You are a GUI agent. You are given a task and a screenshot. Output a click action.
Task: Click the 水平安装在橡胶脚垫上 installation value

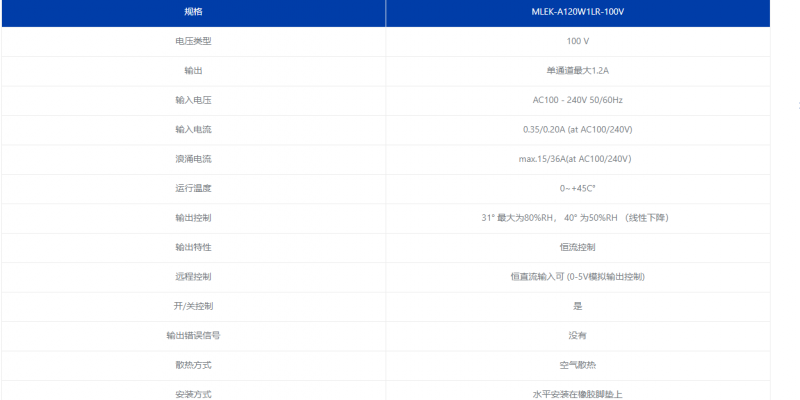tap(578, 394)
